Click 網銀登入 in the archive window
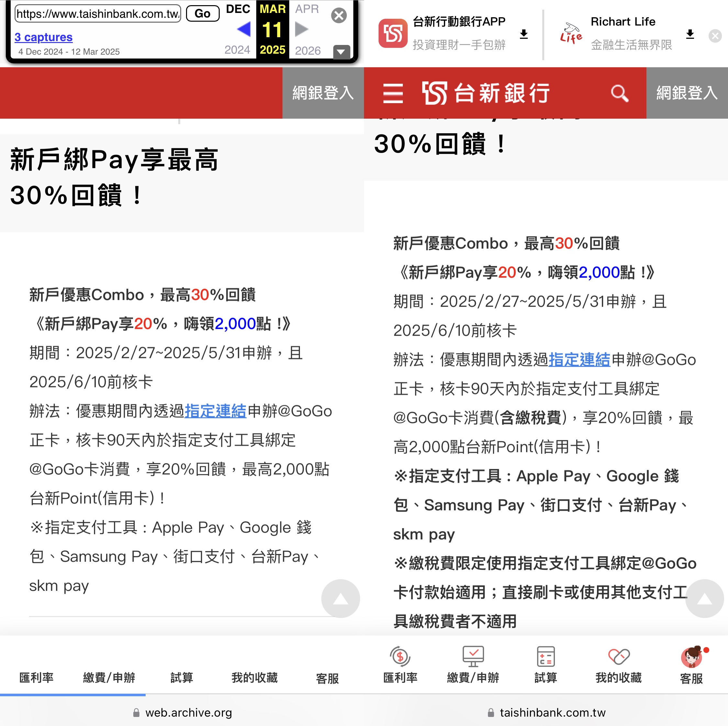The height and width of the screenshot is (726, 728). [x=323, y=92]
